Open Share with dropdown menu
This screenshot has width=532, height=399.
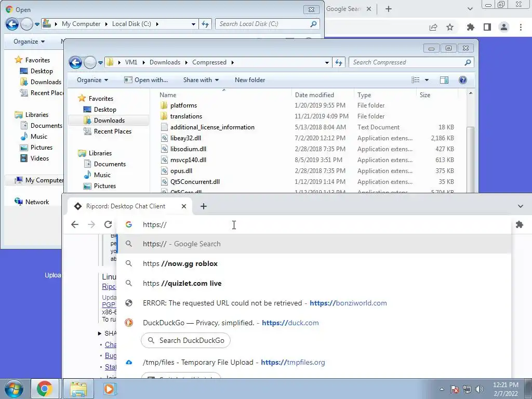[201, 80]
